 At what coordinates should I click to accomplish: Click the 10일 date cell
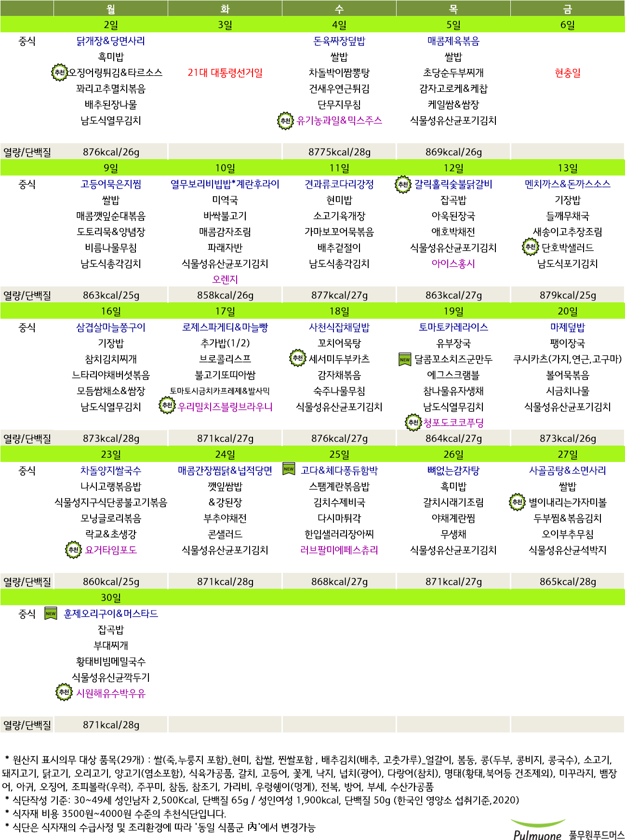click(x=225, y=168)
